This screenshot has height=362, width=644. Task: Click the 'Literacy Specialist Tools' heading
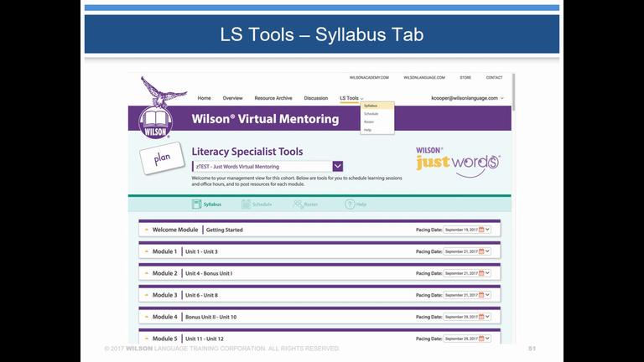pyautogui.click(x=247, y=152)
